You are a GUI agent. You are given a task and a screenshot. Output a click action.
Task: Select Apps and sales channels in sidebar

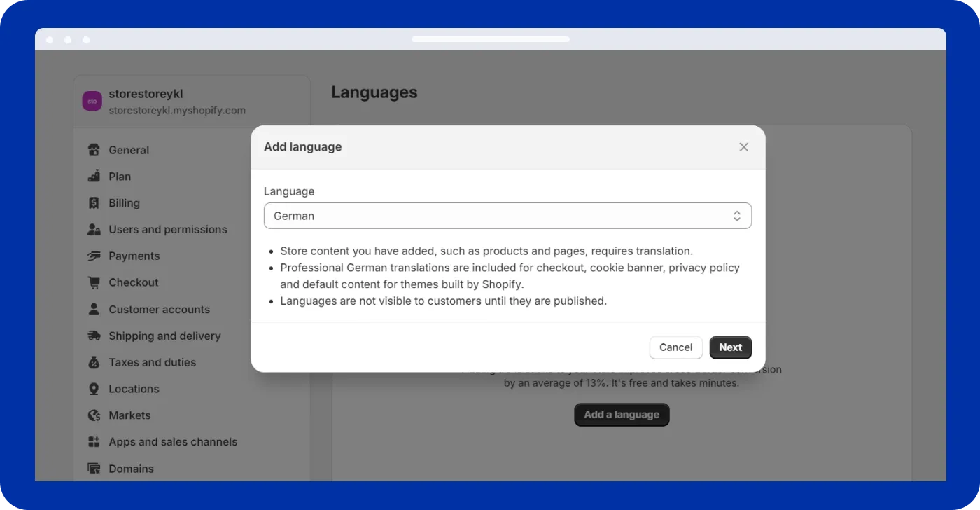point(173,442)
